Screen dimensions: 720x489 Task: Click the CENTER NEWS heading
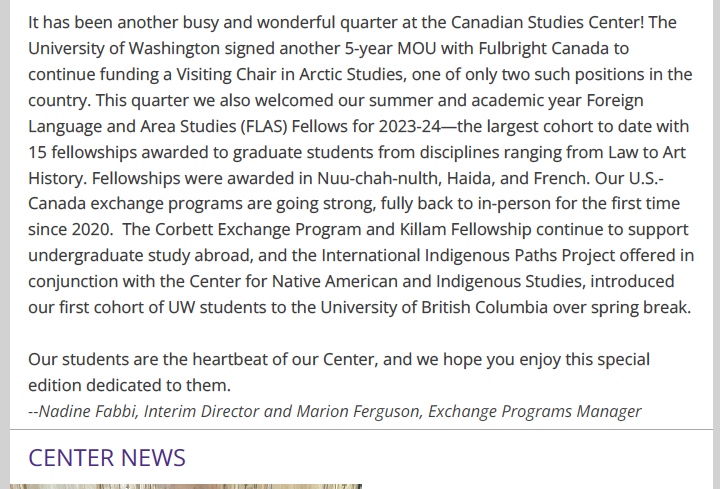click(x=107, y=458)
